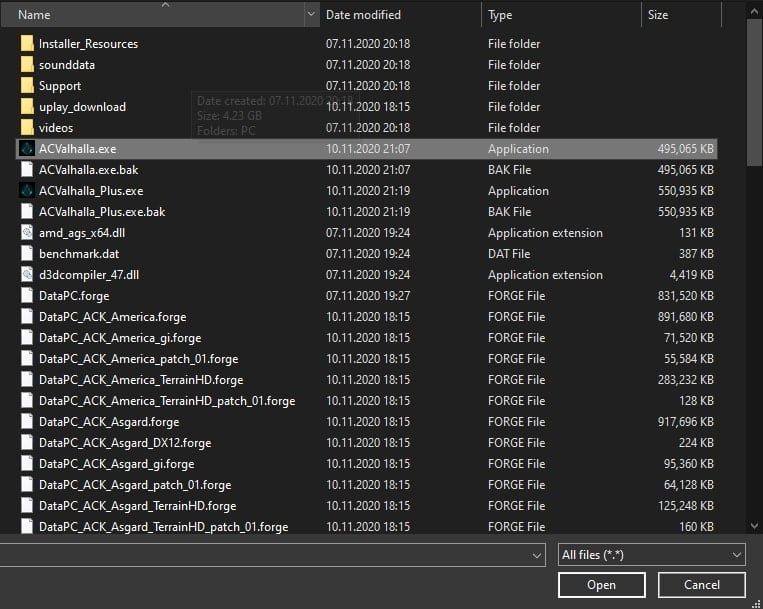Select the DataPC_ACK_America_TerrainHD.forge file icon

pos(27,379)
